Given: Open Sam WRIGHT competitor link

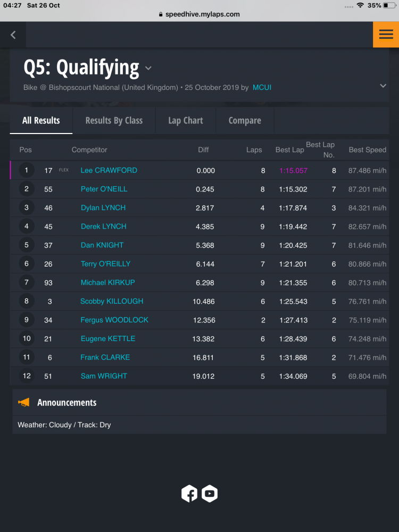Looking at the screenshot, I should click(x=104, y=376).
